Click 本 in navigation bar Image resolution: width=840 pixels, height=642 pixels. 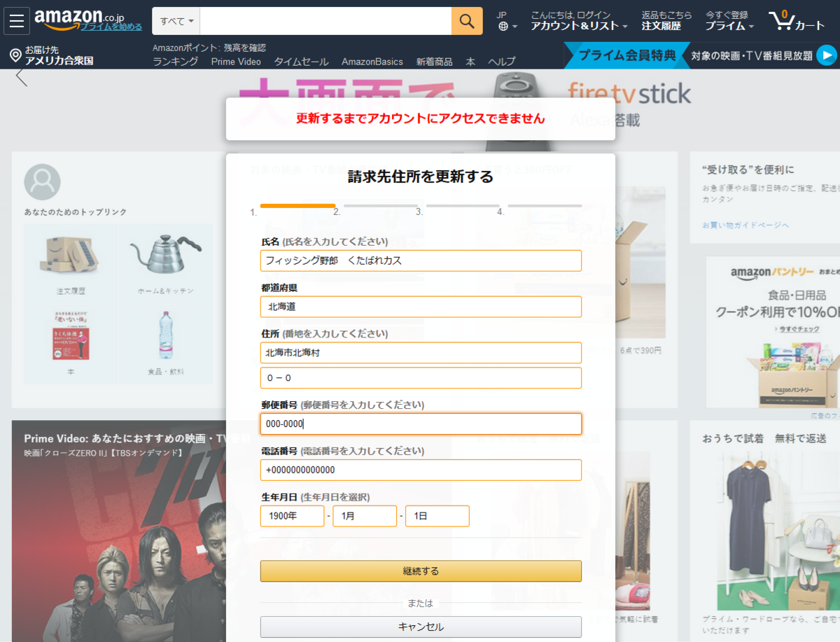tap(470, 62)
